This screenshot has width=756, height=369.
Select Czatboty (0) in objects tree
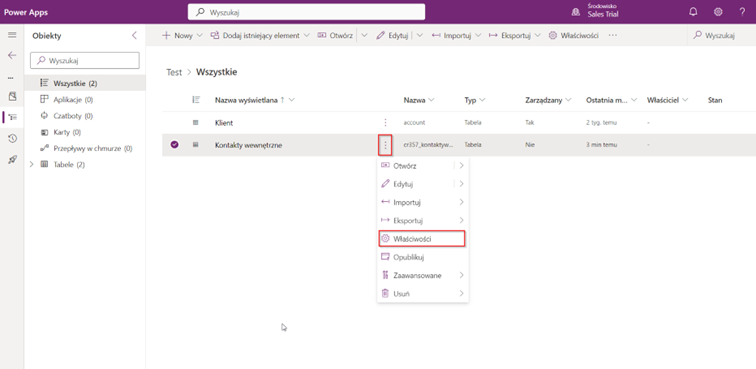point(85,116)
